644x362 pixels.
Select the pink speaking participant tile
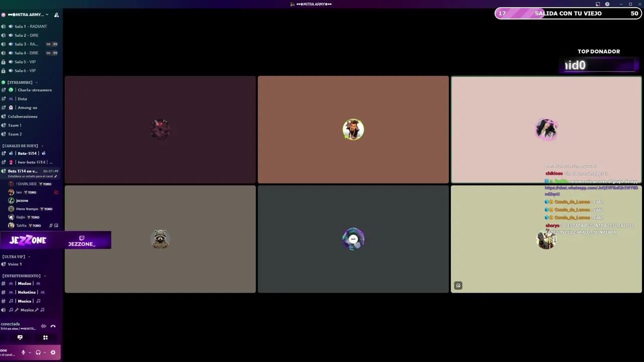point(546,130)
